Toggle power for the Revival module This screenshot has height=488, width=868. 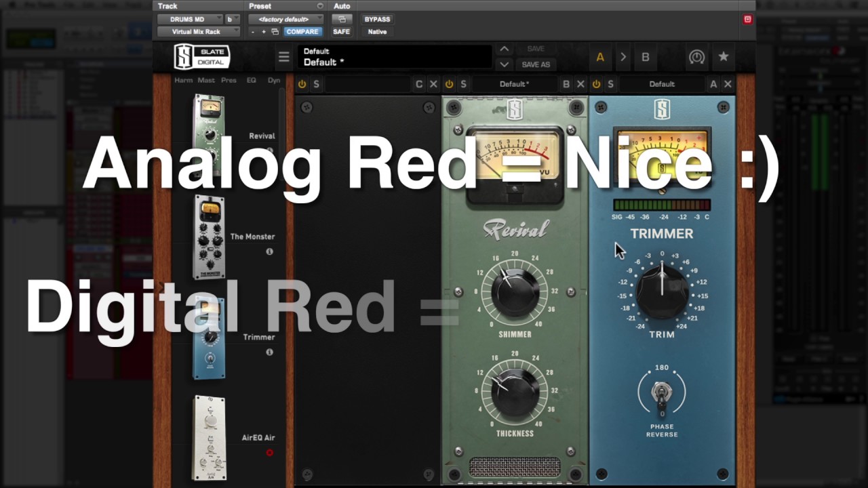(449, 84)
